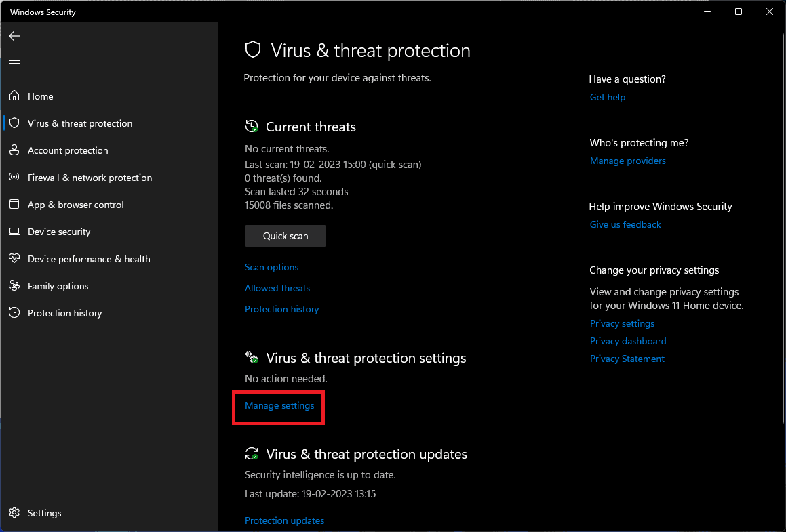
Task: Click the Device security laptop icon
Action: coord(14,232)
